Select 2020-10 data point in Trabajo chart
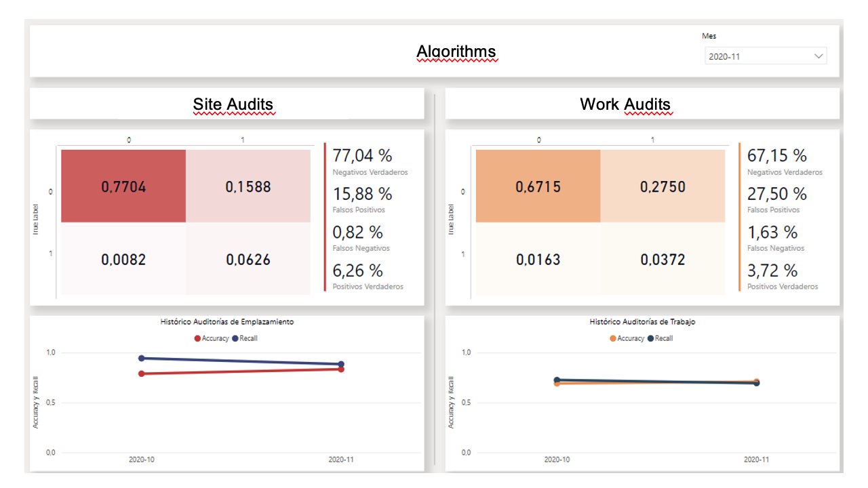This screenshot has width=868, height=488. (x=557, y=382)
